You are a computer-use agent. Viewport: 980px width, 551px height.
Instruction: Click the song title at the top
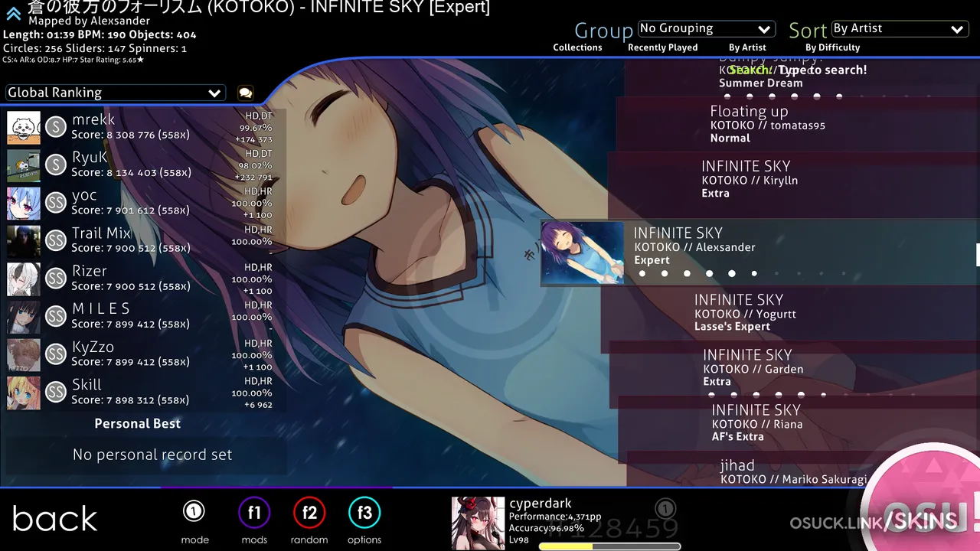[x=259, y=8]
